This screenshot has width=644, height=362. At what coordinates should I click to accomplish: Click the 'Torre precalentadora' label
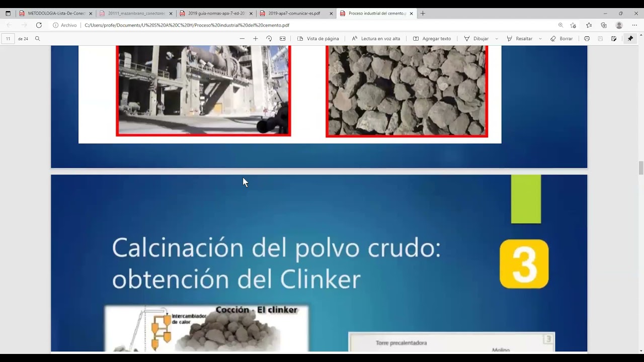point(401,343)
